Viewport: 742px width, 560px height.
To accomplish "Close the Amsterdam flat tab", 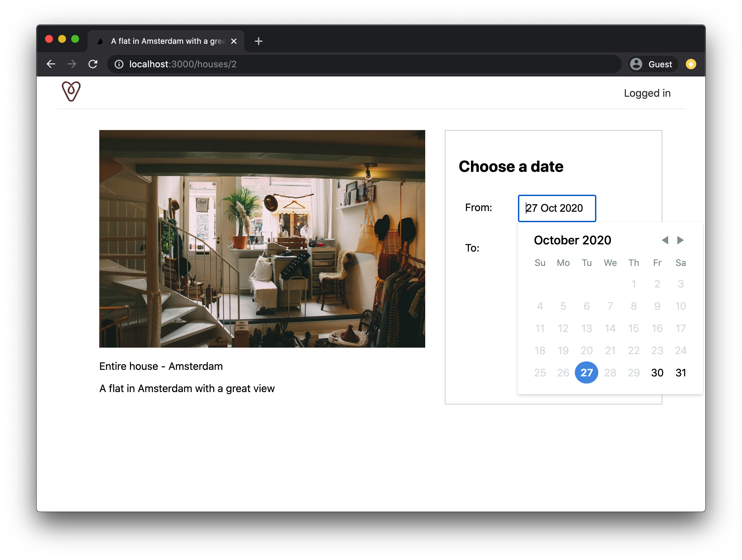I will pos(234,41).
